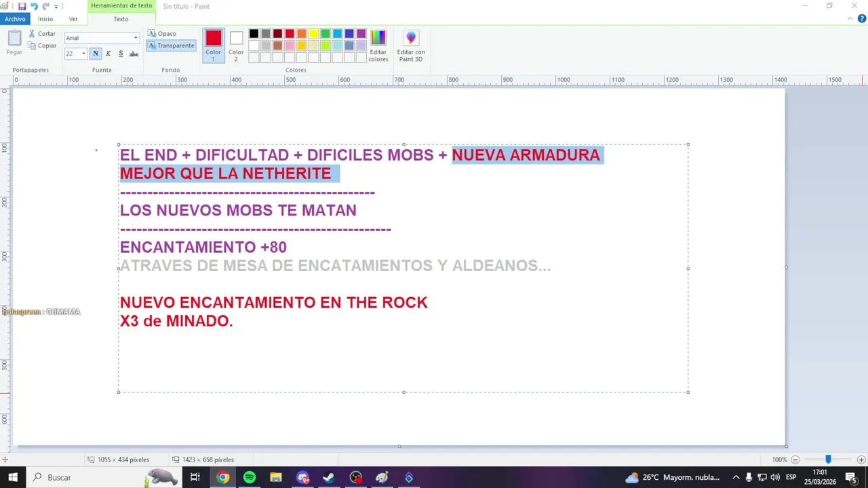Switch to the Inicio ribbon tab
Viewport: 868px width, 488px height.
tap(45, 19)
